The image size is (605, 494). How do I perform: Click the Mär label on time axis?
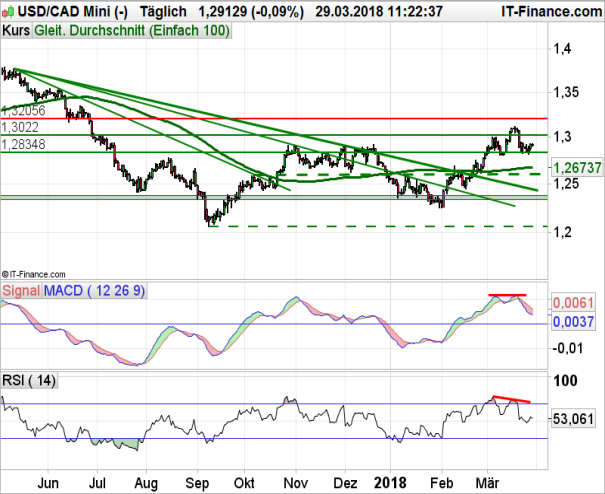pyautogui.click(x=487, y=483)
